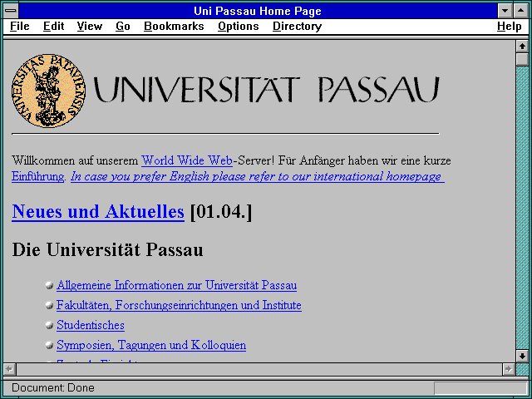The image size is (532, 399).
Task: Click bullet icon beside Fakultäten link
Action: click(x=50, y=306)
